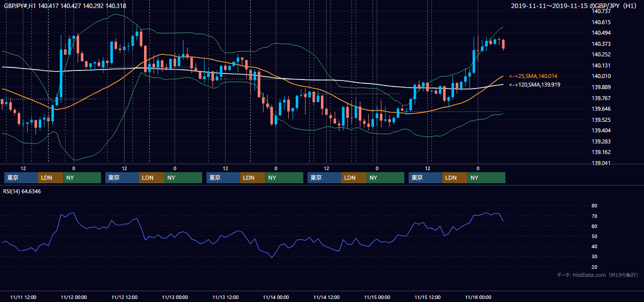Click price axis value 140.010
Screen dimensions: 644x302
pyautogui.click(x=601, y=76)
